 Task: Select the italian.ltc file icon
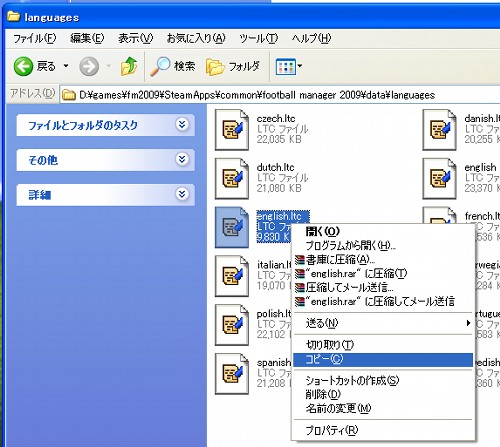click(x=232, y=276)
